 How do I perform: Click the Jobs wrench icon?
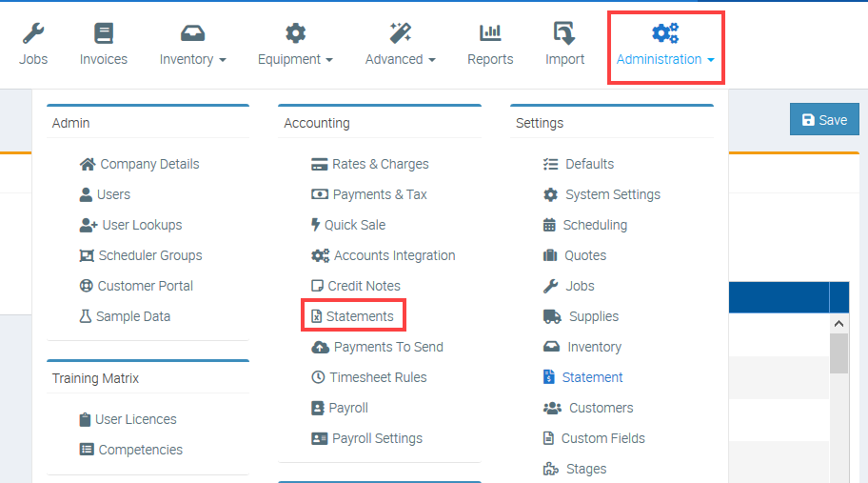pos(33,34)
